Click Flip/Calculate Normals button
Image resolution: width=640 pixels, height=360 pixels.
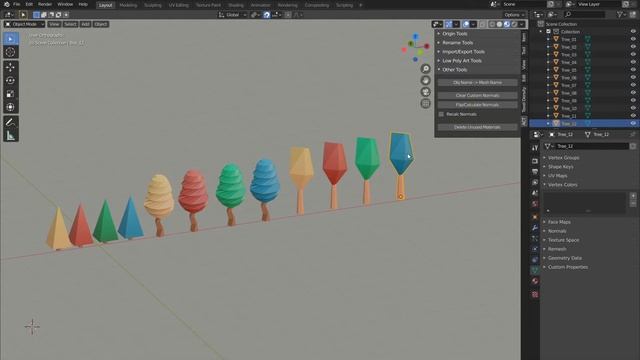click(x=478, y=105)
